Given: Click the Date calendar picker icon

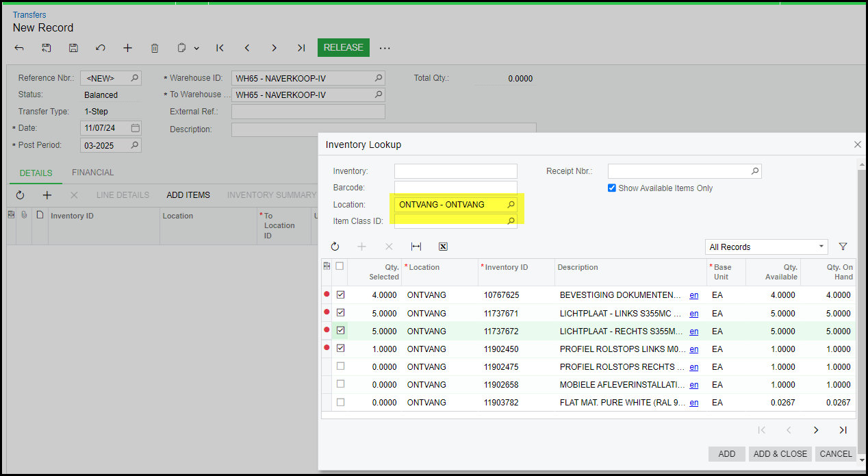Looking at the screenshot, I should pos(136,128).
